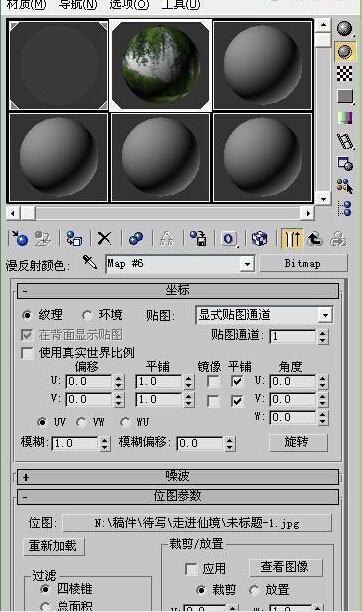Screen dimensions: 362x612
Task: Toggle 使用真实世界比例 checkbox
Action: tap(27, 353)
